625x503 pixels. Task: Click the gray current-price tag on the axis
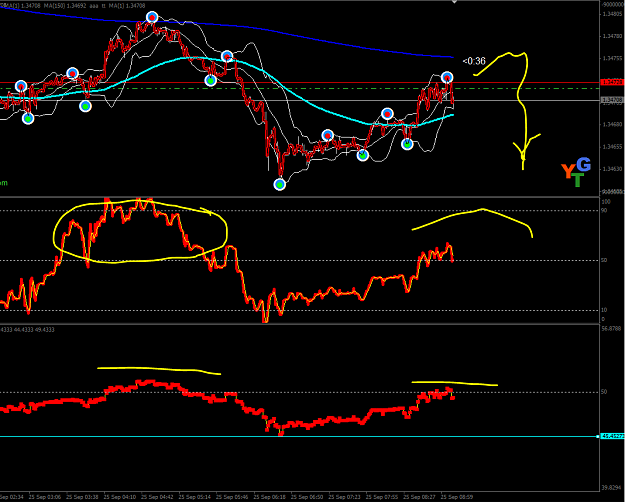tap(613, 100)
